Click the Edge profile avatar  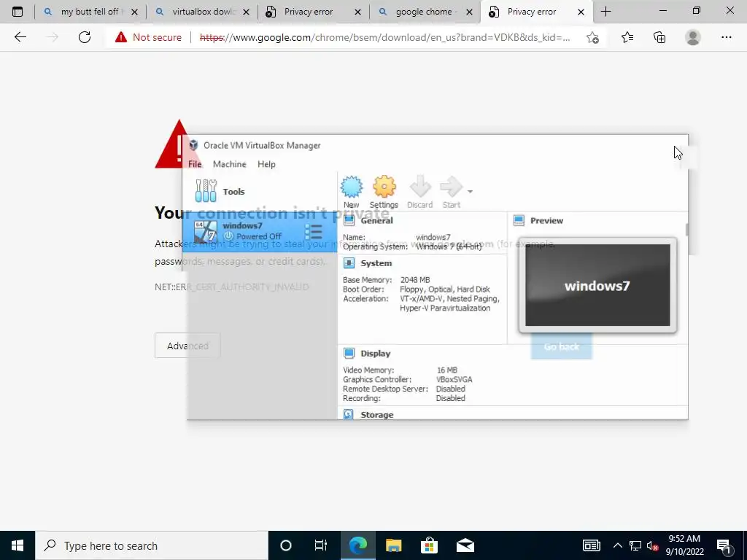point(693,37)
